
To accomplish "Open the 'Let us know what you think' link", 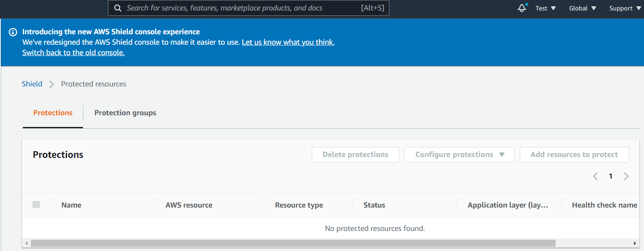I will (x=288, y=42).
